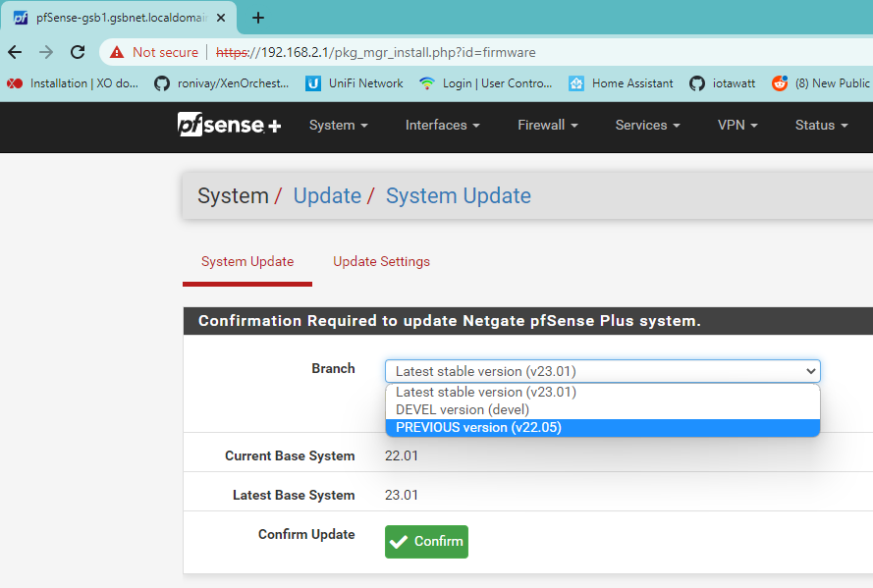Expand the VPN menu
873x588 pixels.
click(x=737, y=126)
